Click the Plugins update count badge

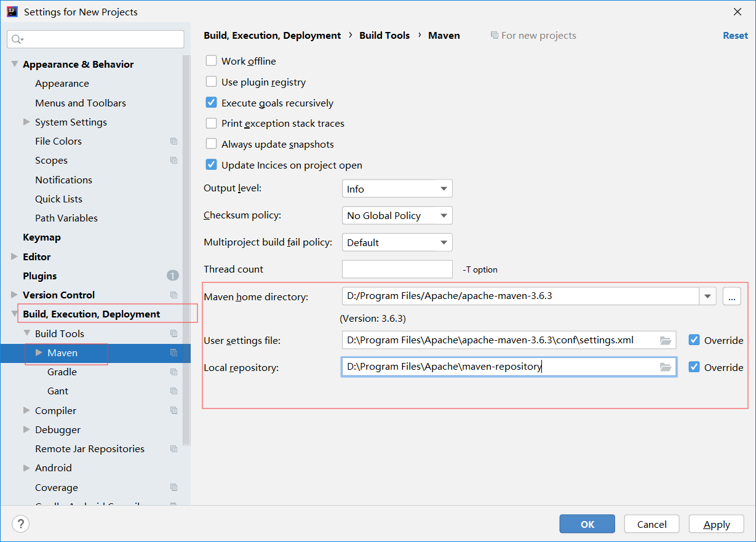point(173,276)
